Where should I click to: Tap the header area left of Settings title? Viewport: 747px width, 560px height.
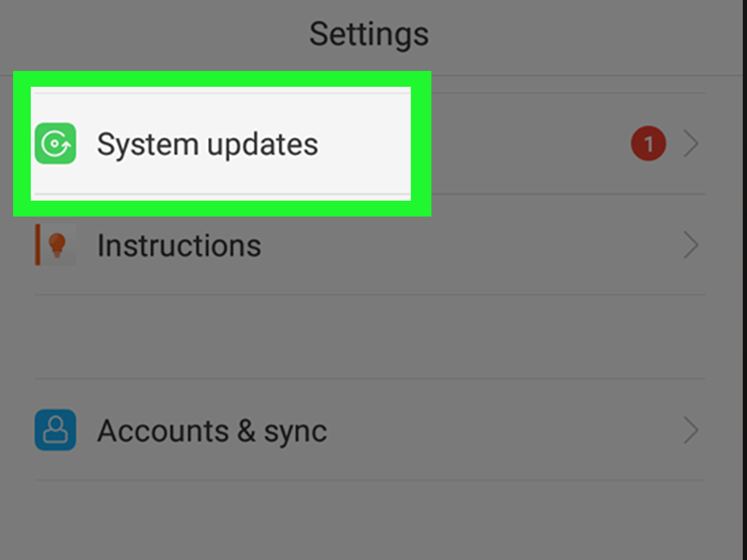[152, 35]
